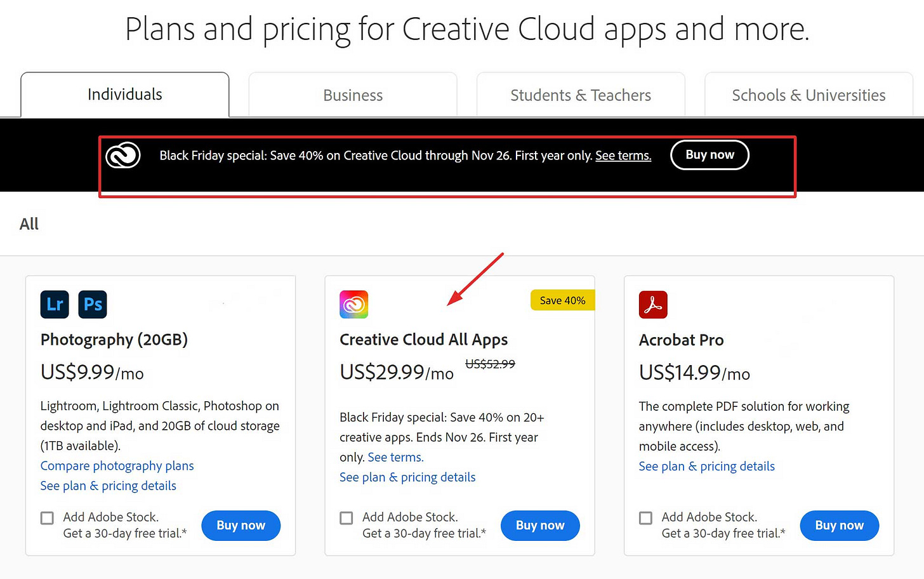This screenshot has width=924, height=579.
Task: Select the Individuals tab
Action: coord(125,95)
